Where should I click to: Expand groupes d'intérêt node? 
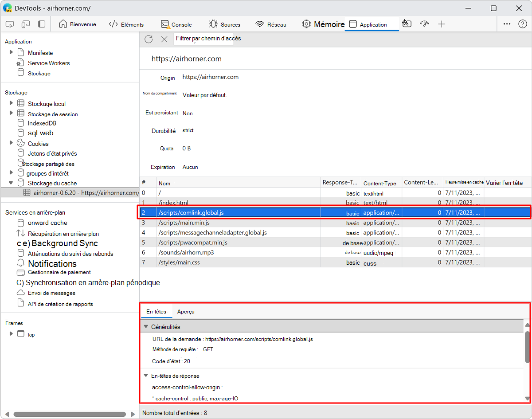[x=12, y=172]
